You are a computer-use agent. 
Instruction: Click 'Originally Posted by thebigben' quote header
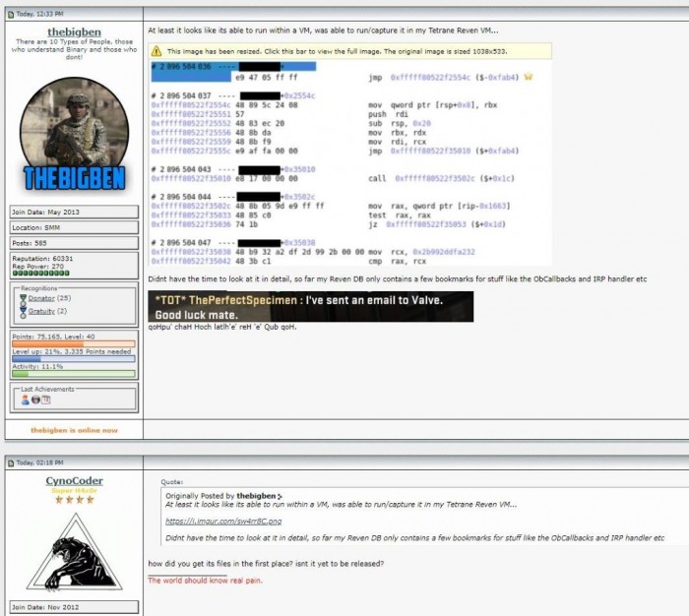tap(223, 496)
